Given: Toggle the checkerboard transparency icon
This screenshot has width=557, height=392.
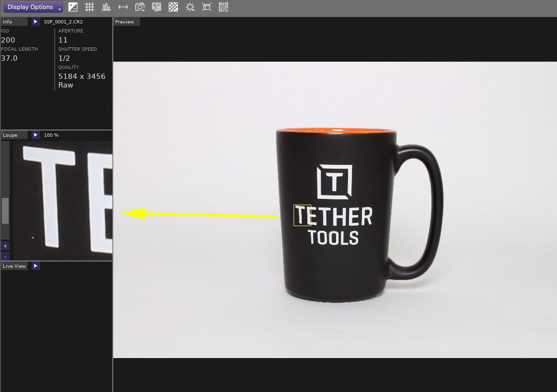Looking at the screenshot, I should tap(173, 7).
